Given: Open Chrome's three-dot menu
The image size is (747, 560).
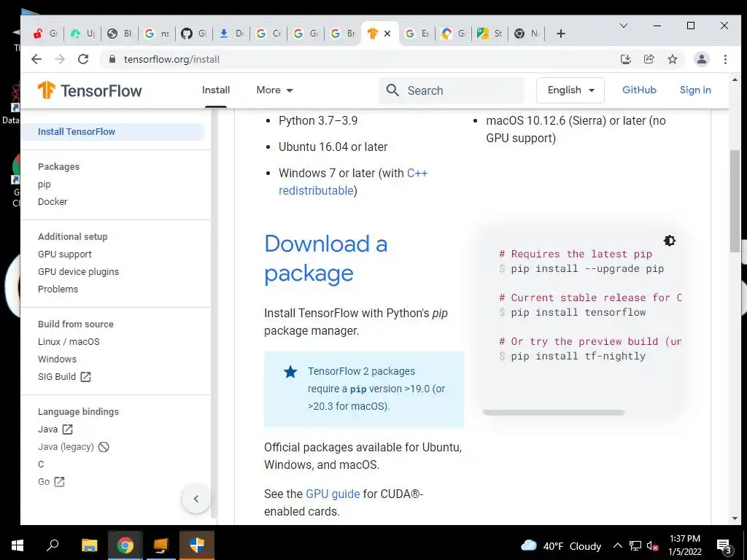Looking at the screenshot, I should point(725,59).
